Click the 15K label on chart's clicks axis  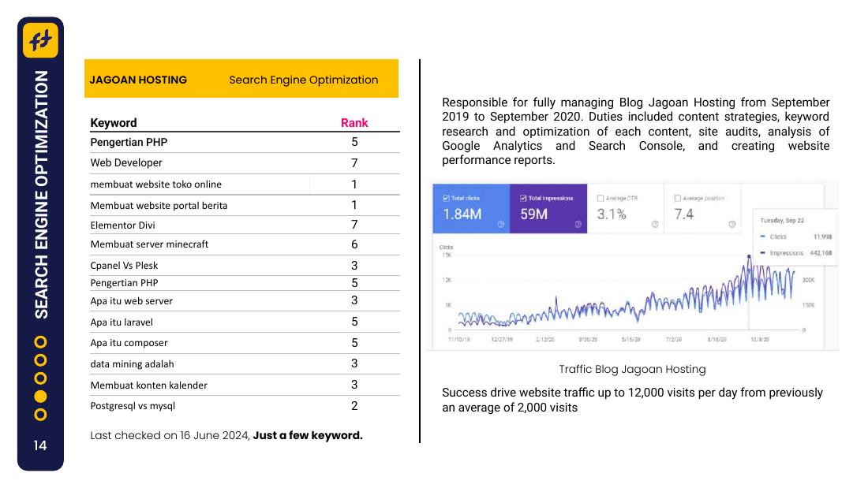click(x=447, y=255)
